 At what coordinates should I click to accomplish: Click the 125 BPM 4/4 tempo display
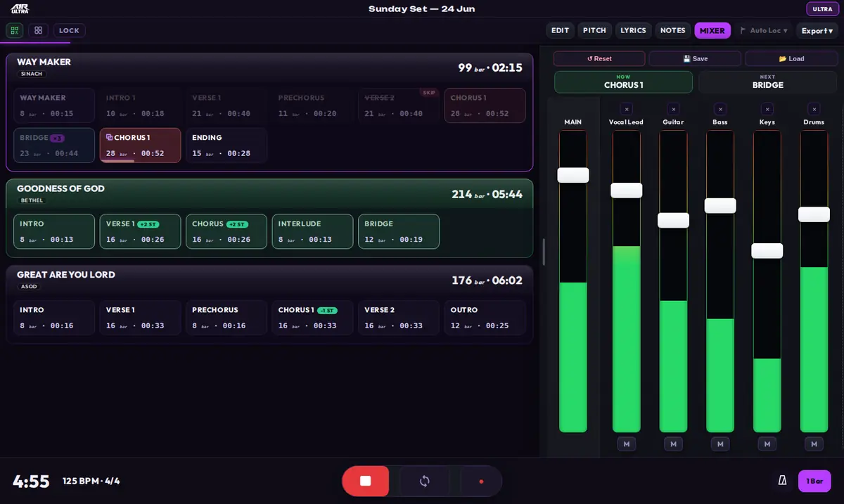[x=91, y=482]
